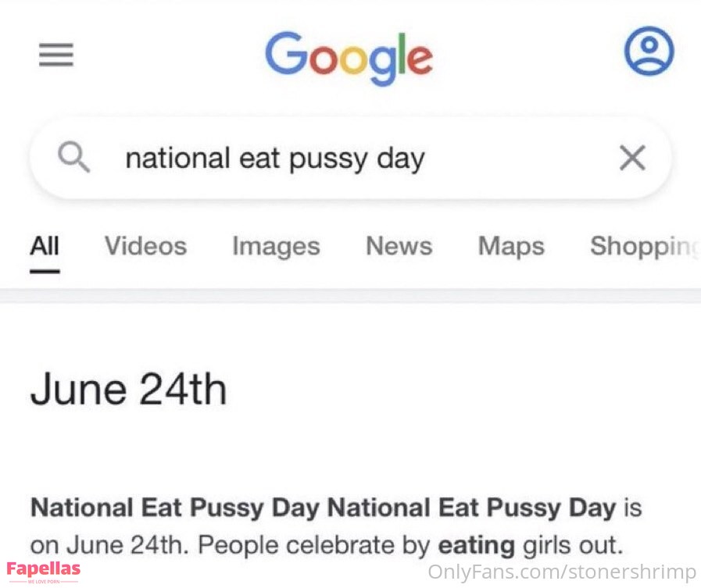This screenshot has width=701, height=588.
Task: Select the All results tab
Action: click(45, 246)
